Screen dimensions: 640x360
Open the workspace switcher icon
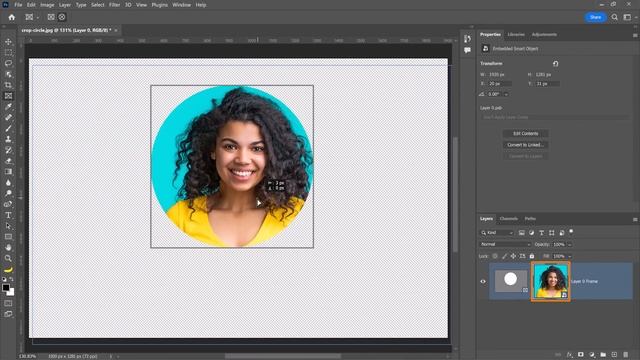click(627, 17)
